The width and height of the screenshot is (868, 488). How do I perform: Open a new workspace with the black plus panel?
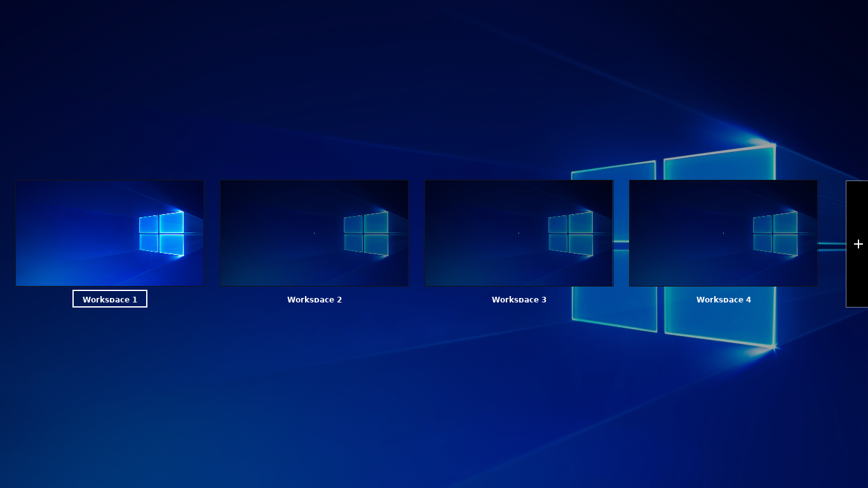pos(858,244)
